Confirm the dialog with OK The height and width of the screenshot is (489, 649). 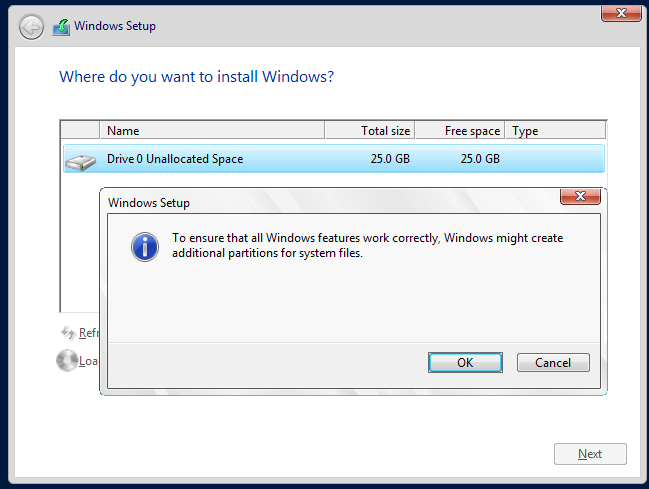point(465,363)
